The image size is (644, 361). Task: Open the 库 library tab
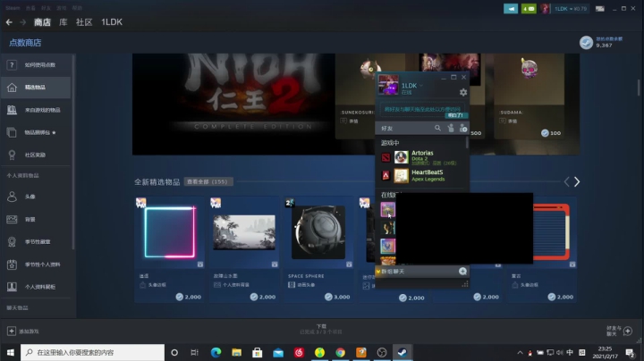coord(64,22)
